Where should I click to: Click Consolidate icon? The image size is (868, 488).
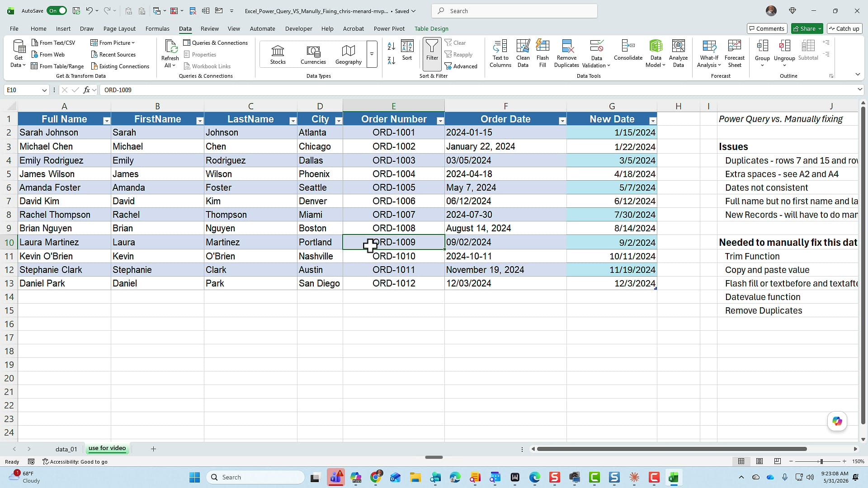[x=628, y=50]
